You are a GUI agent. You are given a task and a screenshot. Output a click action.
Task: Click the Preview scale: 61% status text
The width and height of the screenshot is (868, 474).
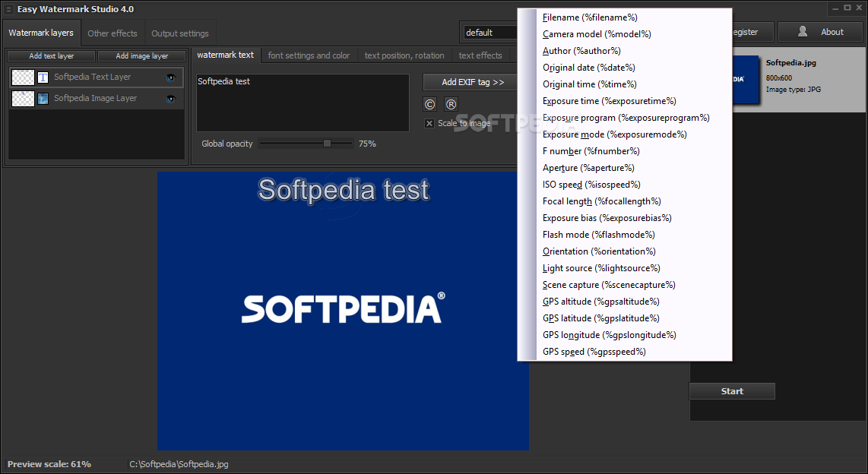pyautogui.click(x=49, y=464)
